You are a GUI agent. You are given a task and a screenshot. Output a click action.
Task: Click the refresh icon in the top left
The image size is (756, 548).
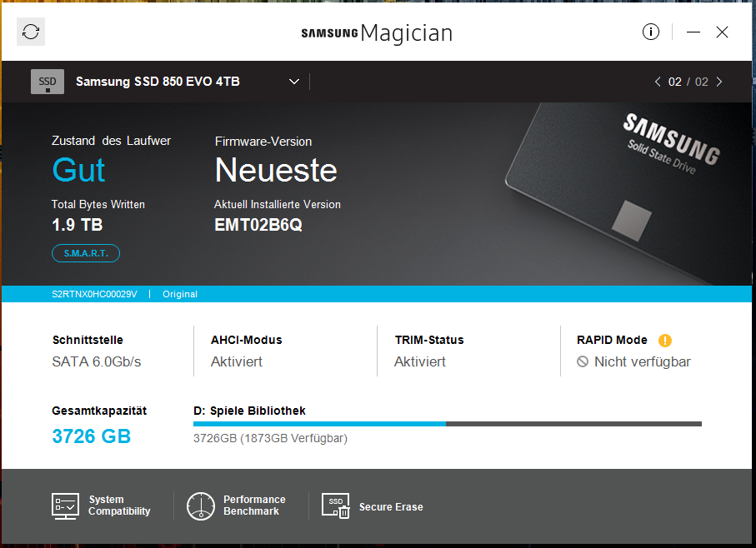pos(31,32)
